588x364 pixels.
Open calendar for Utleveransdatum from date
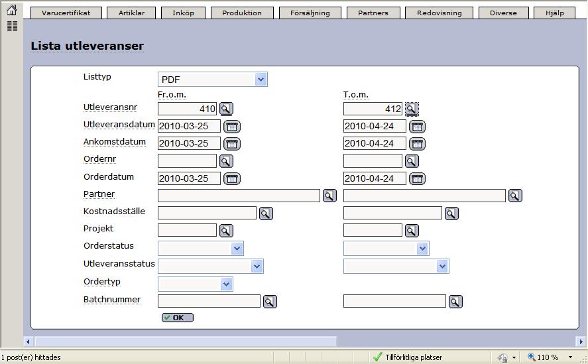point(232,127)
